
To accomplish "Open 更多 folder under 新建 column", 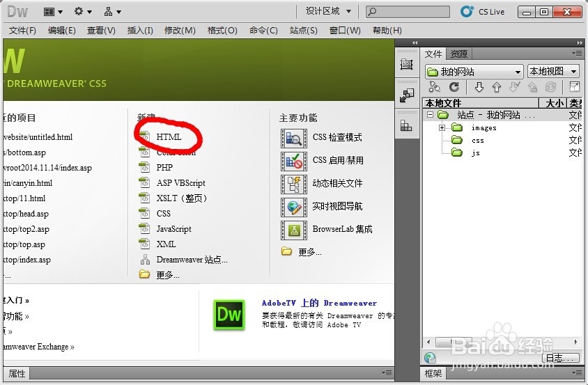I will pyautogui.click(x=160, y=275).
